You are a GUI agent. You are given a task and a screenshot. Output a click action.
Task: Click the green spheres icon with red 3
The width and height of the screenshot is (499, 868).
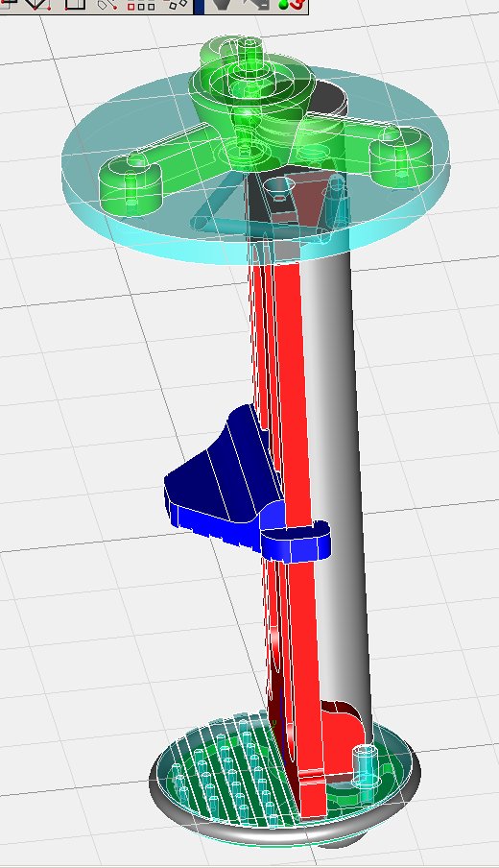tap(292, 5)
